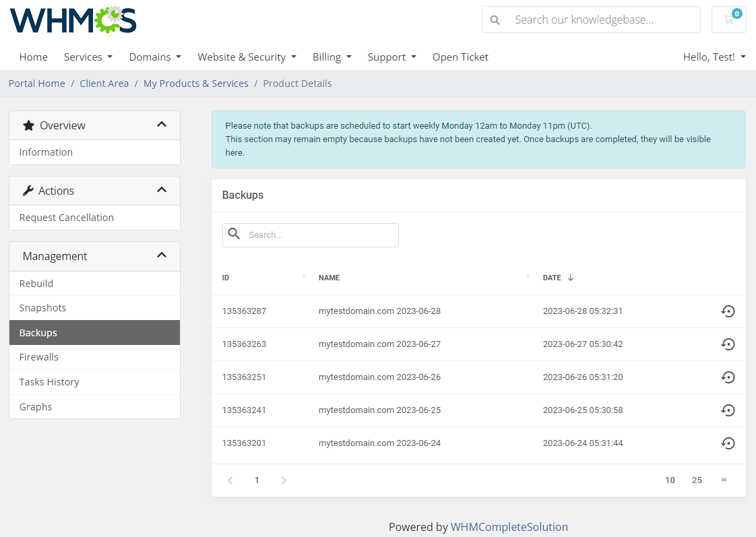Collapse the Overview sidebar panel

click(161, 125)
